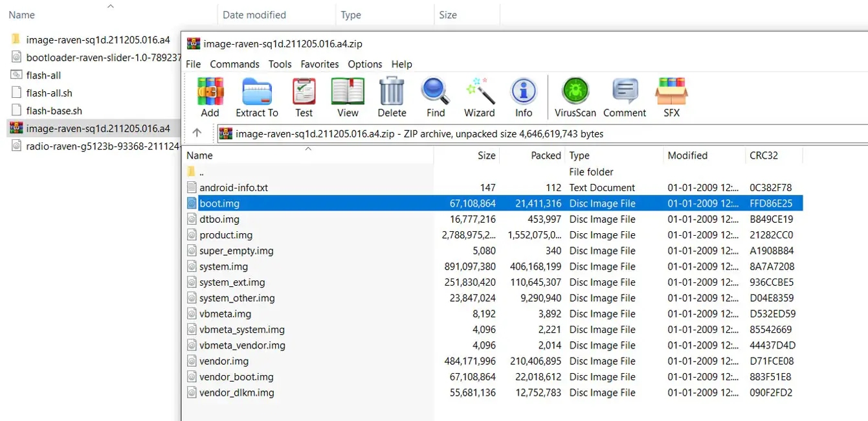Click Explorer bootloader-raven file icon
868x421 pixels.
click(x=16, y=57)
